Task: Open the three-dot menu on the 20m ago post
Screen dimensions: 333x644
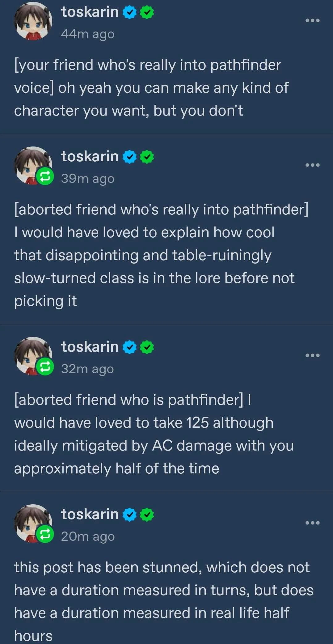Action: [312, 523]
